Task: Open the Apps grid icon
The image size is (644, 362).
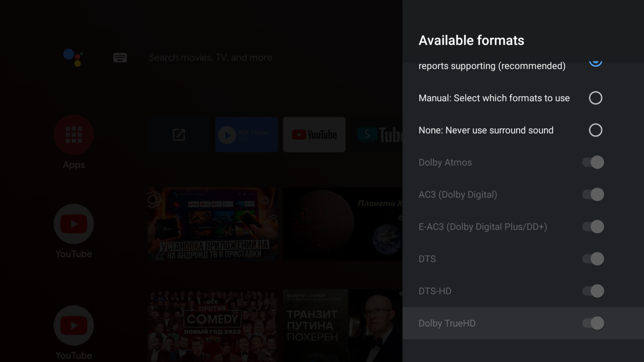Action: point(74,135)
